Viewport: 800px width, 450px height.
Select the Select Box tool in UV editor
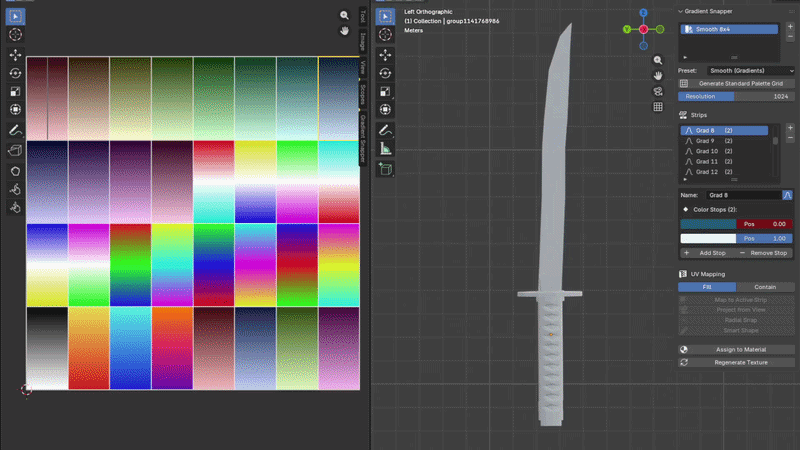click(15, 16)
